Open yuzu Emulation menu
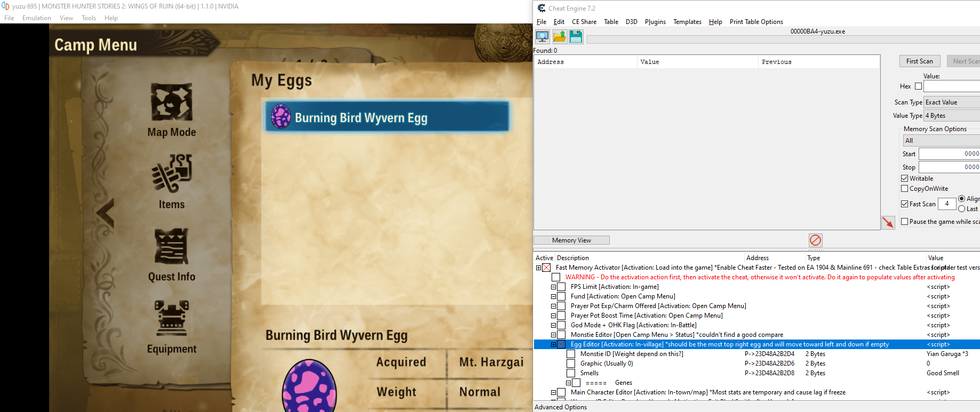 (x=37, y=18)
